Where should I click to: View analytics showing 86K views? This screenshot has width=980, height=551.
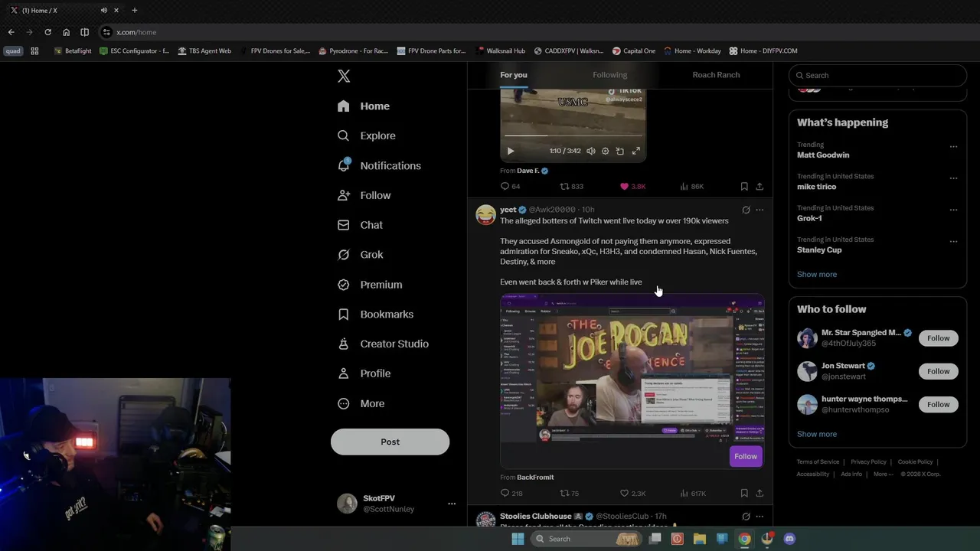(692, 186)
